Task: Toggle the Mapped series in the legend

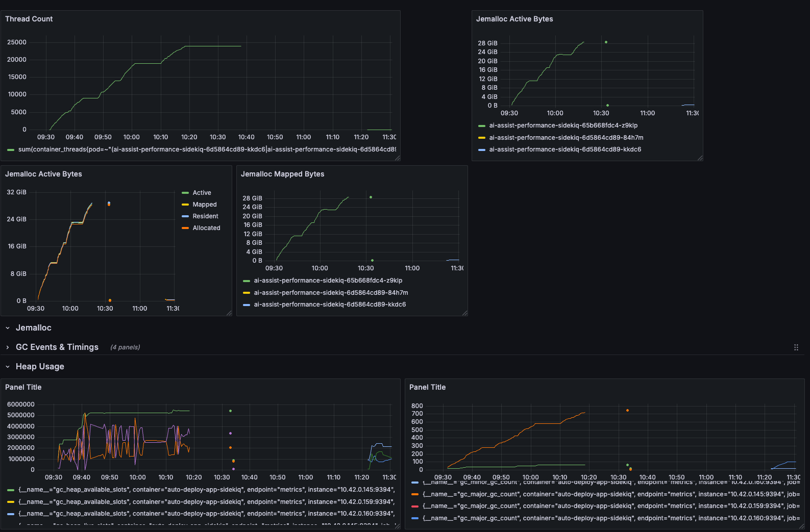Action: coord(204,205)
